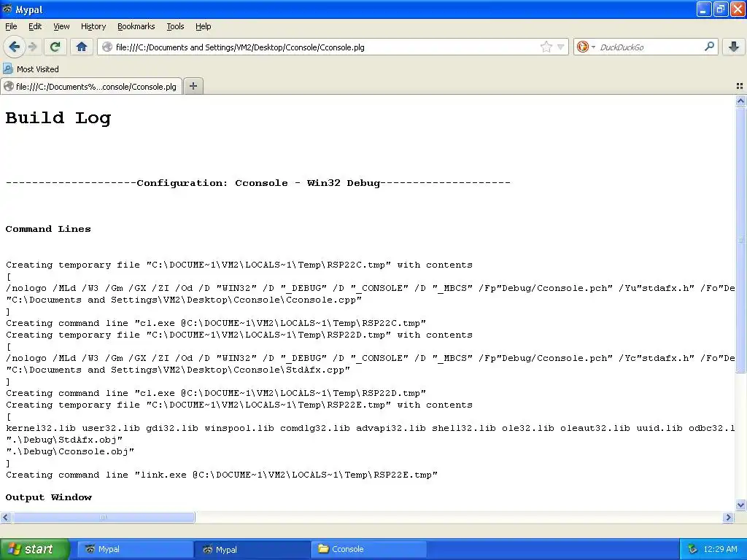Click the Output Window heading

(49, 497)
